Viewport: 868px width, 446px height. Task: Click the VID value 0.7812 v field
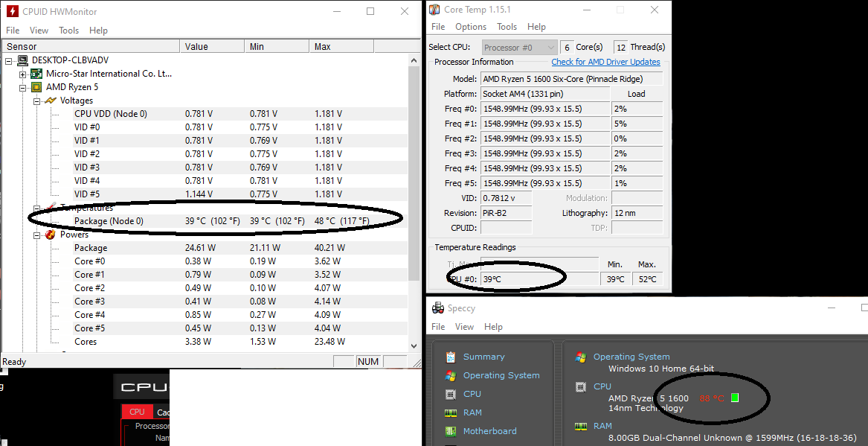click(506, 198)
